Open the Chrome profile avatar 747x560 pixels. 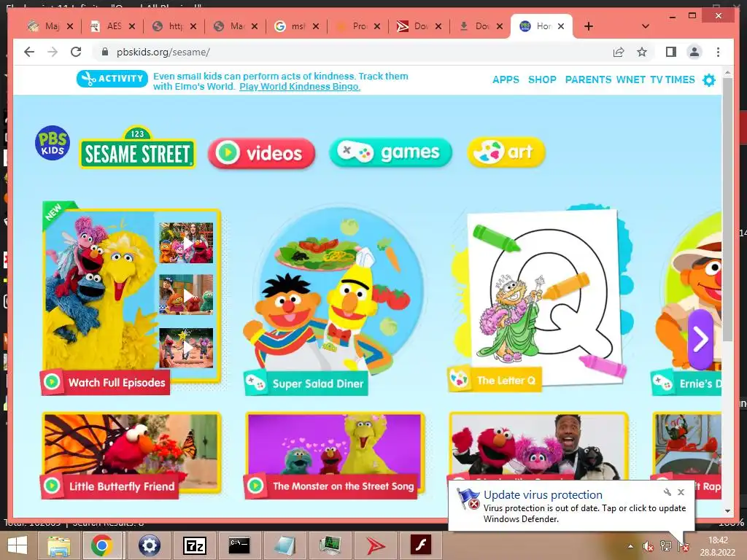click(694, 52)
